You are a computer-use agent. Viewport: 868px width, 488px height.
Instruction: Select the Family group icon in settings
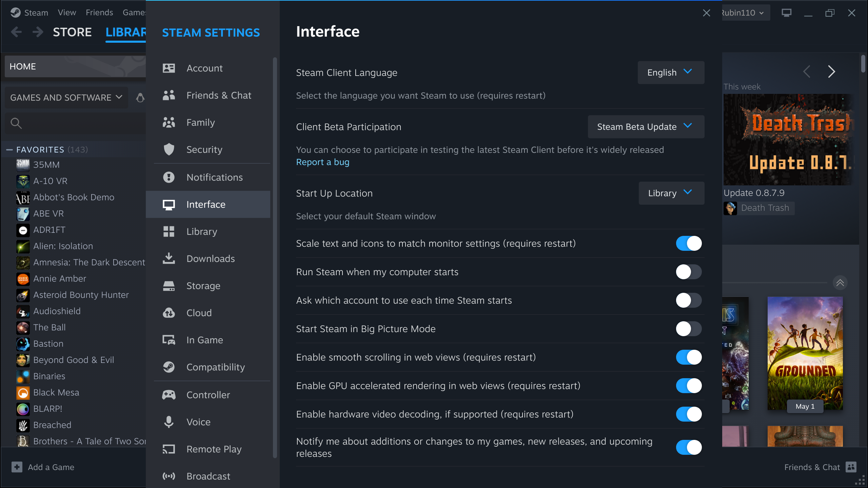tap(169, 122)
